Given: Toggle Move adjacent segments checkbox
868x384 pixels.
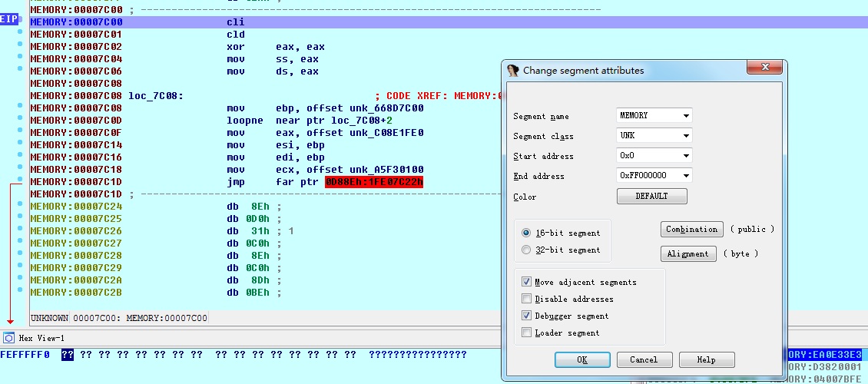Looking at the screenshot, I should 526,282.
